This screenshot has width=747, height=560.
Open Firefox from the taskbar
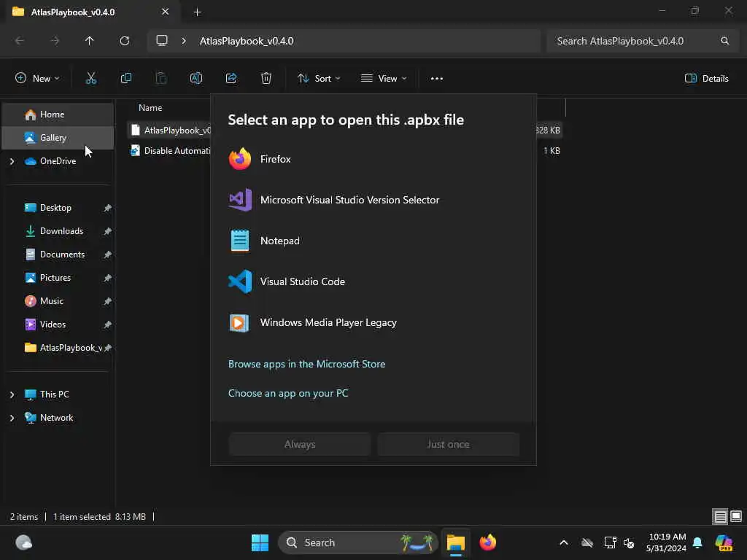click(x=488, y=542)
